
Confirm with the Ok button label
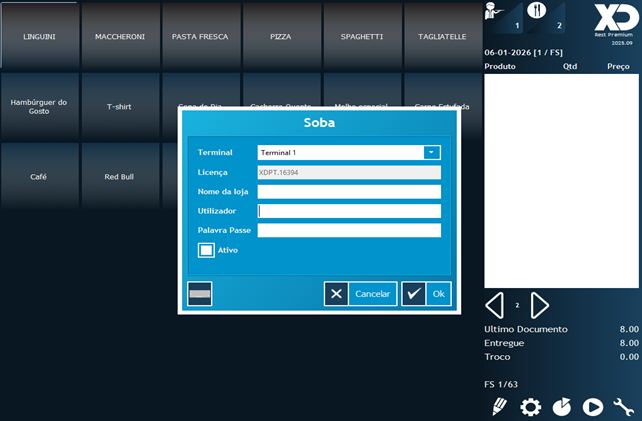point(439,294)
